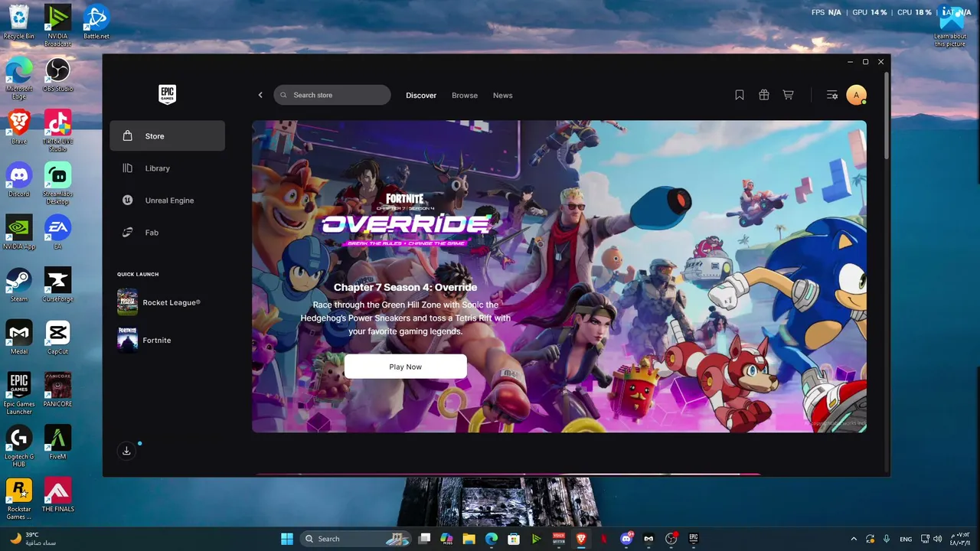
Task: Open the wishlist bookmark icon
Action: 740,95
